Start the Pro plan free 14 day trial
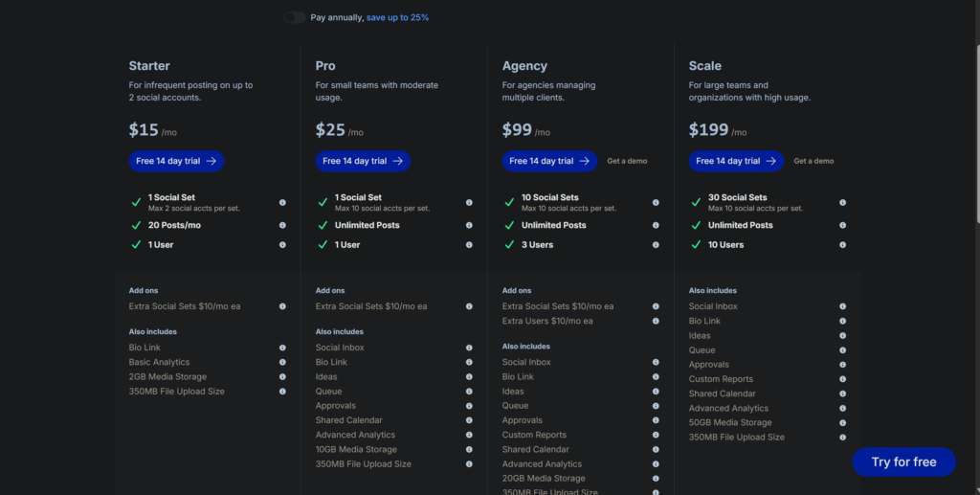This screenshot has width=980, height=495. [x=363, y=161]
